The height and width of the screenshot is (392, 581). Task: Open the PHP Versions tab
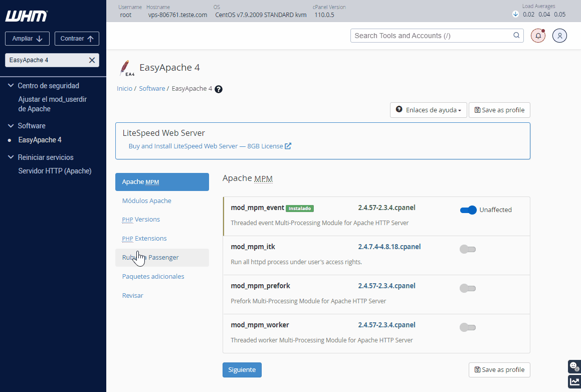click(141, 220)
